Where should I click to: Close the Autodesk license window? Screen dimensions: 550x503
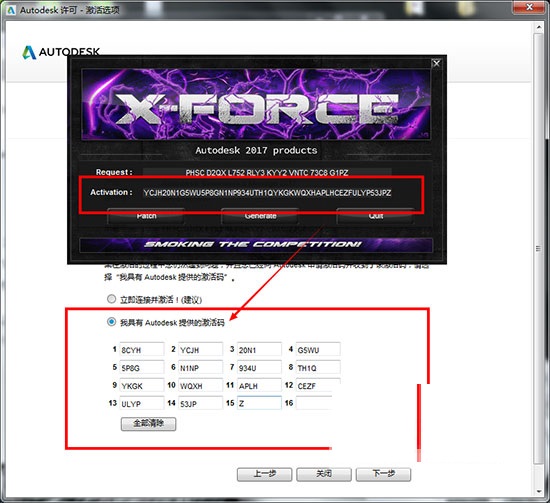530,7
